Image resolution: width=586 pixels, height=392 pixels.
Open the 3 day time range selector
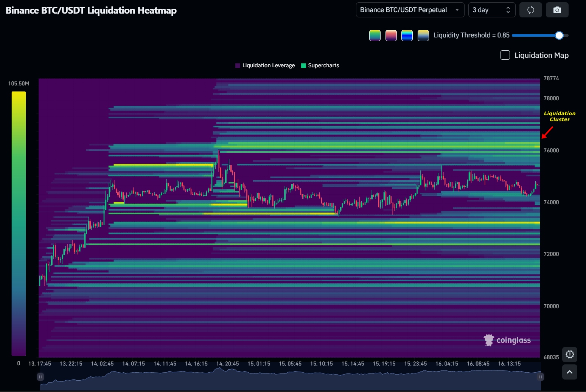coord(491,10)
